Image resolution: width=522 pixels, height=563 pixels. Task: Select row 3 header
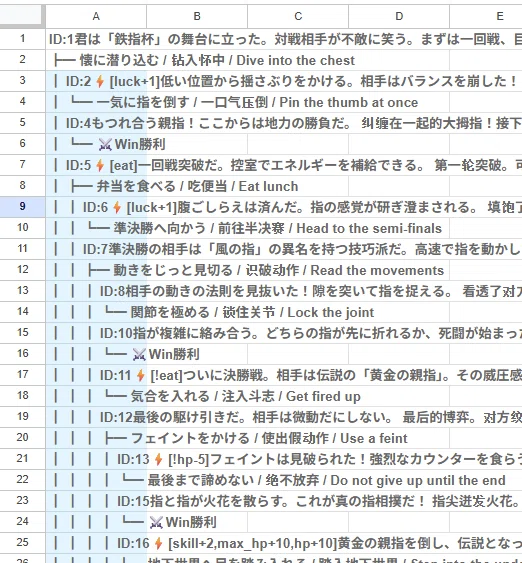coord(23,80)
